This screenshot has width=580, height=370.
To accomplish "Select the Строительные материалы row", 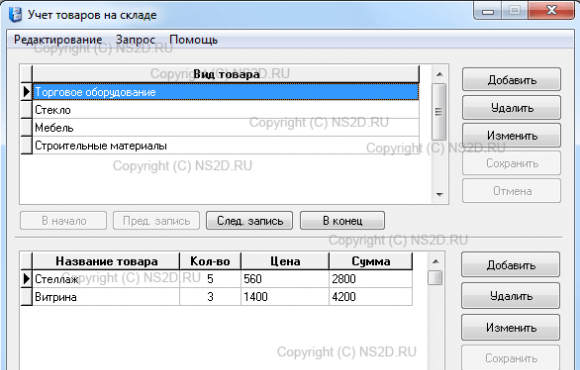I will (x=226, y=145).
